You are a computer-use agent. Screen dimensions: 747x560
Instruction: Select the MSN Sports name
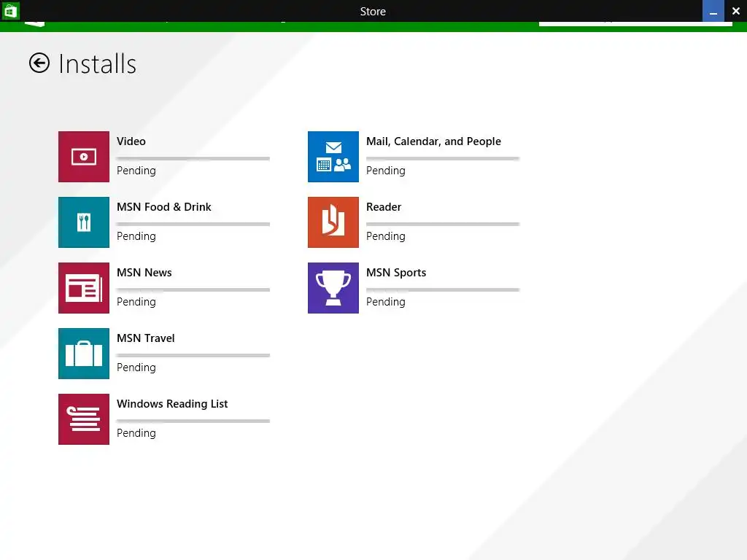tap(396, 273)
